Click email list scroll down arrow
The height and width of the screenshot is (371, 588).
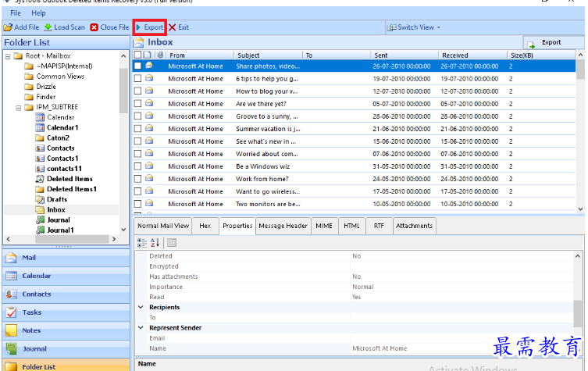tap(580, 209)
